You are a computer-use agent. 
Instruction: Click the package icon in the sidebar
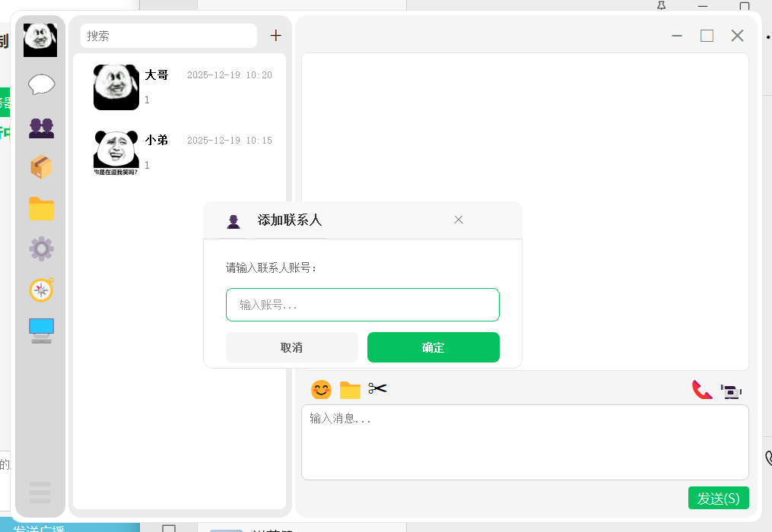pyautogui.click(x=41, y=167)
